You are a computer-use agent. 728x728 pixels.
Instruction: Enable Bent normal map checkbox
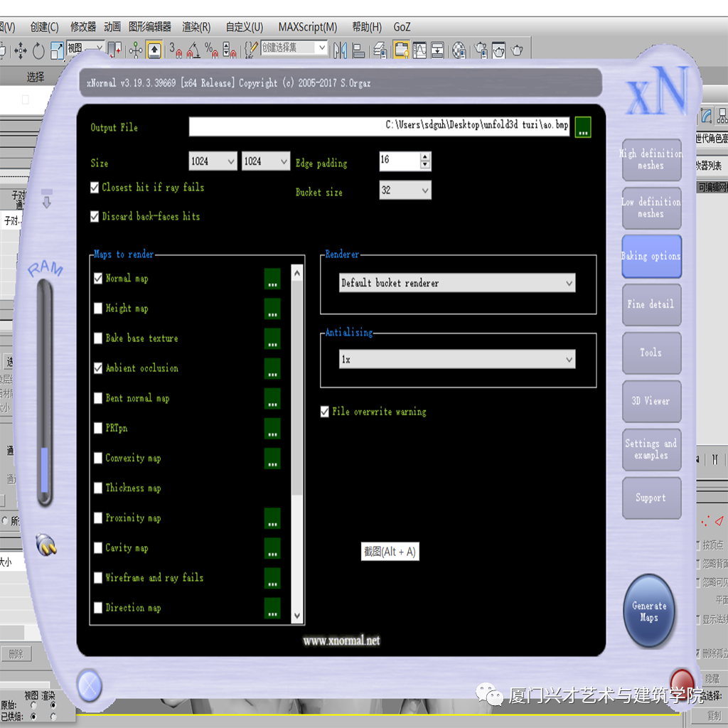pos(98,398)
